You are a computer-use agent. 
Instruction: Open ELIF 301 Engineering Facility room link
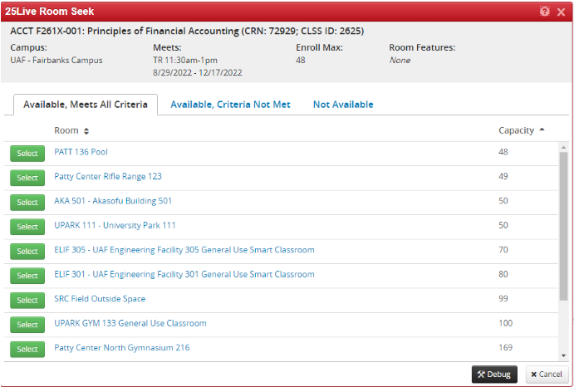(184, 274)
